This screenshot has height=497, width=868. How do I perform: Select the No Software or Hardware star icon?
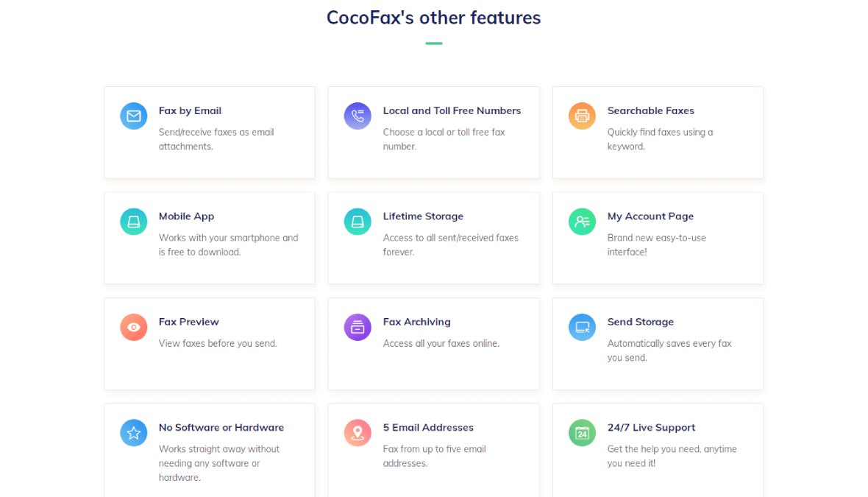coord(133,432)
